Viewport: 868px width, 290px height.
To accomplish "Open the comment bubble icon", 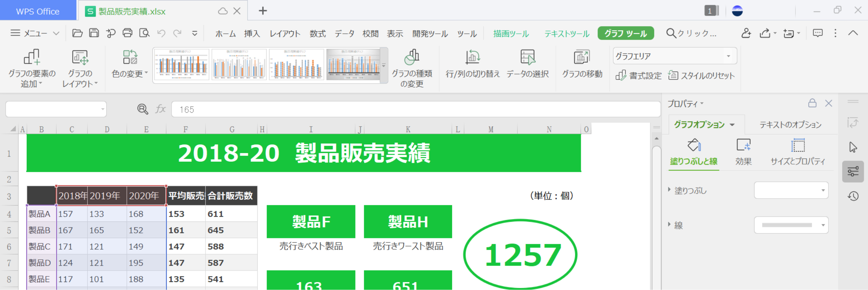I will pyautogui.click(x=818, y=33).
